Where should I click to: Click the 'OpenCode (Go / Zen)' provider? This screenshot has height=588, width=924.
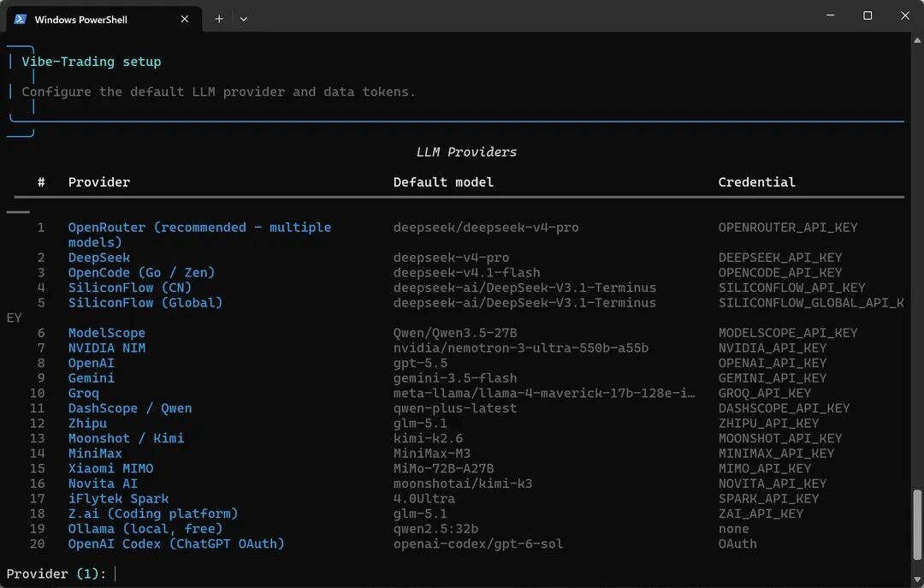click(x=141, y=272)
